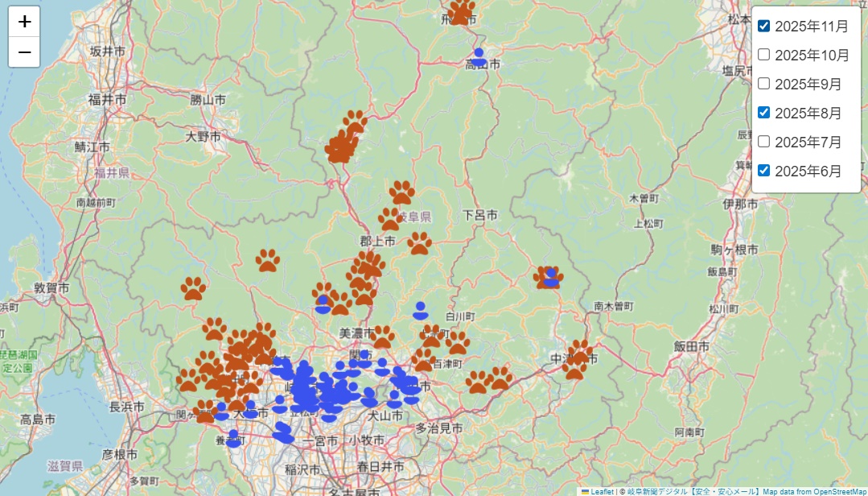
Task: Click the blue person marker above 高山市
Action: [x=479, y=57]
